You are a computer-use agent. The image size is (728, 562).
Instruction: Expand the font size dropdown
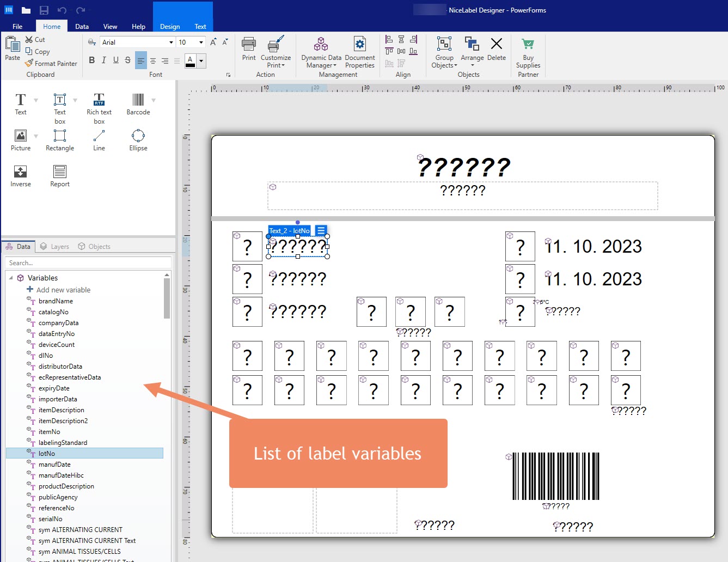tap(201, 42)
